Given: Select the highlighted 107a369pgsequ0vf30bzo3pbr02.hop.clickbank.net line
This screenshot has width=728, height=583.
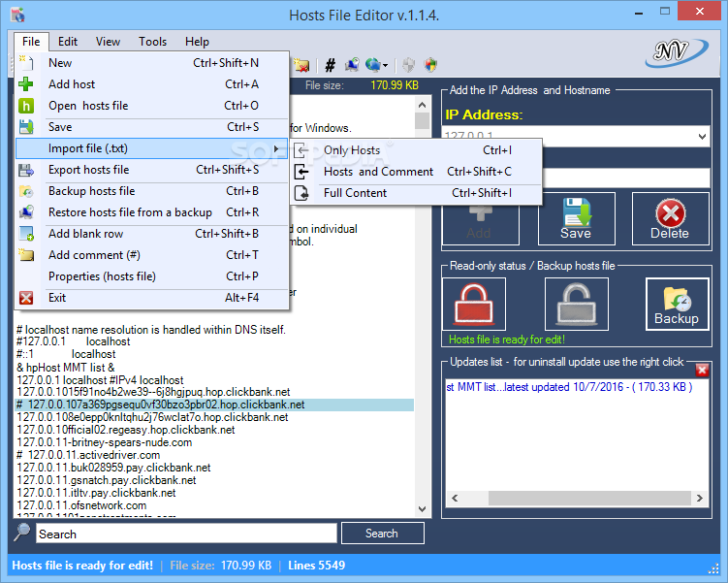Looking at the screenshot, I should (x=214, y=405).
